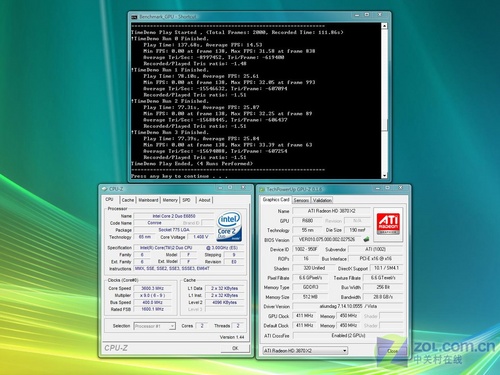Click the Subvendor field ATI (1002)
This screenshot has width=500, height=375.
pos(375,249)
